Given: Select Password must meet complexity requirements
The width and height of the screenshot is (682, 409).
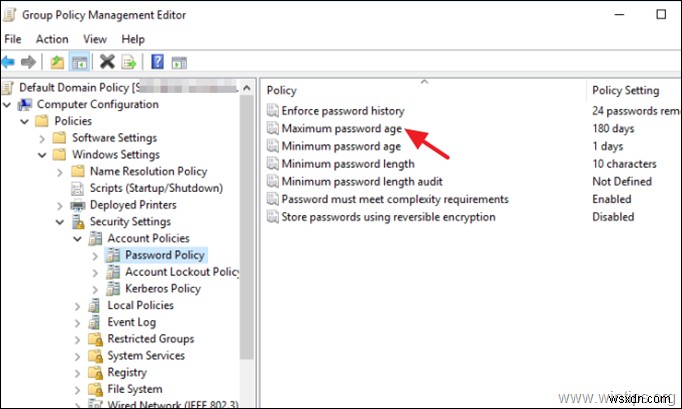Looking at the screenshot, I should click(394, 199).
